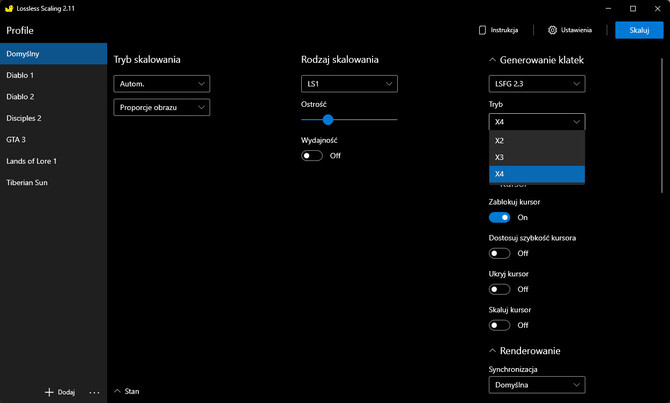Click the Profile heading

(20, 30)
